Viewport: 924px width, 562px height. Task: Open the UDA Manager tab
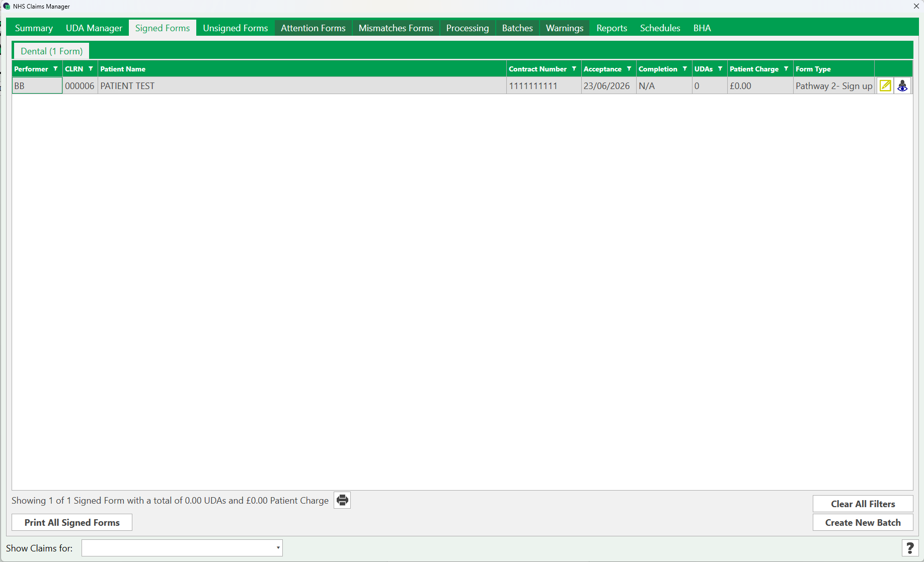(94, 28)
